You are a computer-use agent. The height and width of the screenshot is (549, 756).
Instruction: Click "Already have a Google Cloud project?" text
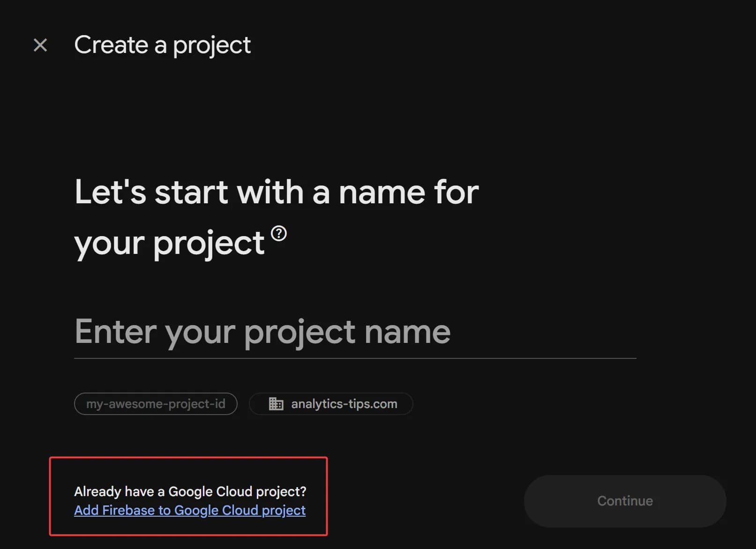[x=190, y=491]
